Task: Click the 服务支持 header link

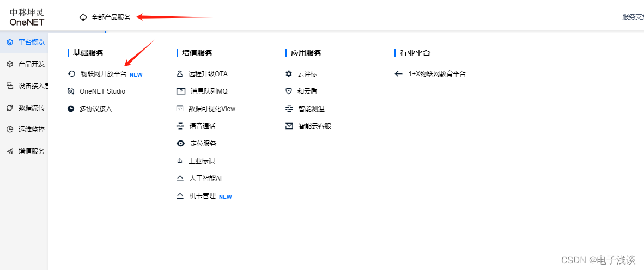Action: point(633,17)
